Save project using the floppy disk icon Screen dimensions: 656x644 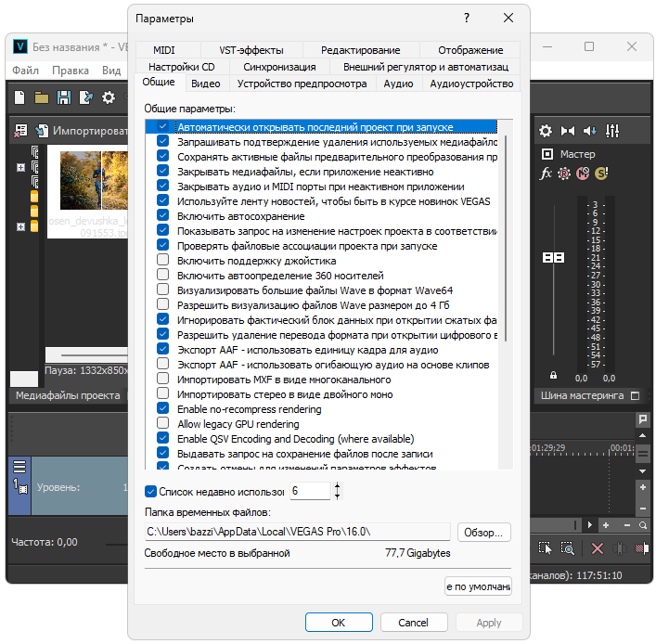click(64, 97)
